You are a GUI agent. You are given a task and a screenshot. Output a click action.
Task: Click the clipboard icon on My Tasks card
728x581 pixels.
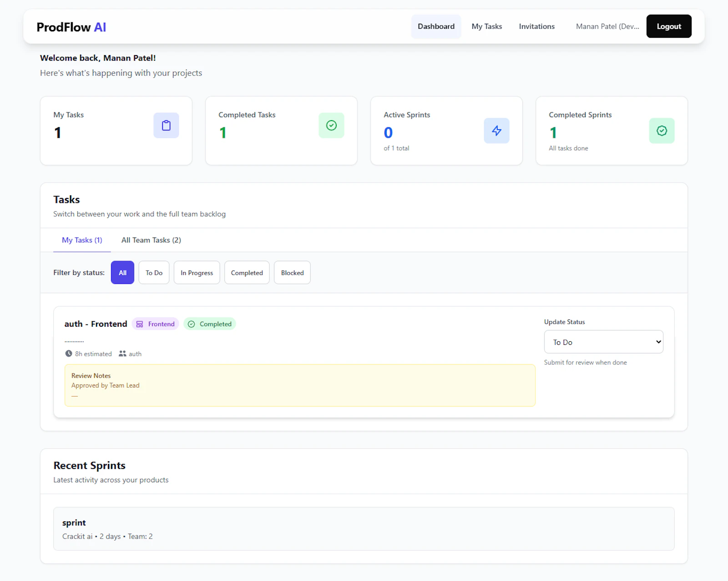(166, 125)
